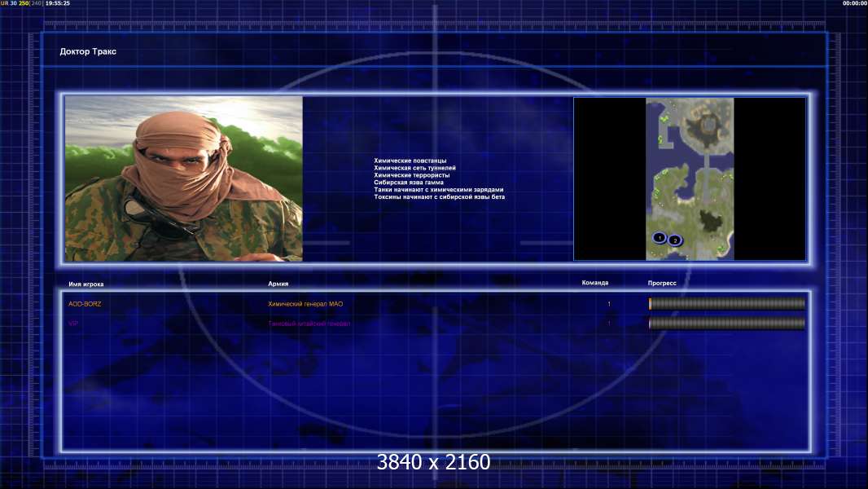Click "Сибирская язва гамма" line
This screenshot has width=868, height=489.
pyautogui.click(x=409, y=183)
